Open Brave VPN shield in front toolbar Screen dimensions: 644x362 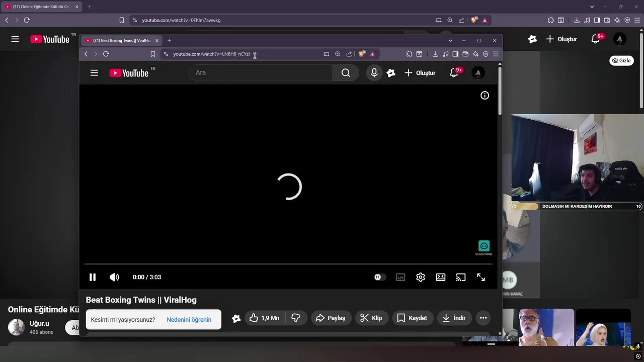(x=486, y=54)
